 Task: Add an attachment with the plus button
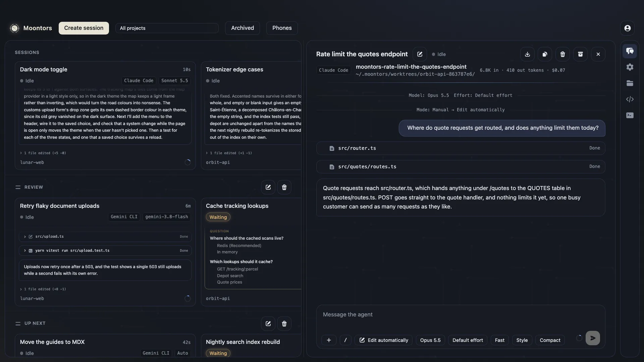pos(329,340)
